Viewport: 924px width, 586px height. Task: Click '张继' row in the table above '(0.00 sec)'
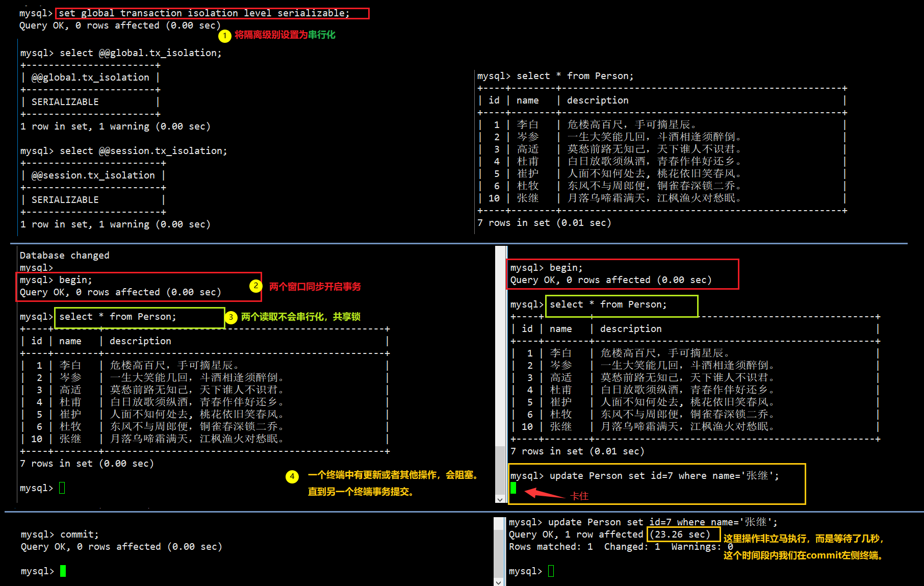204,439
